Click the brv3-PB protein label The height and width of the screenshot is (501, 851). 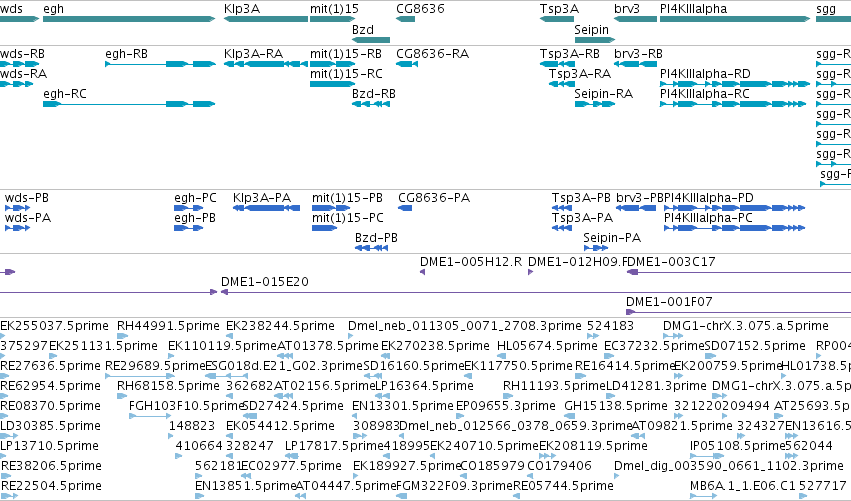(640, 198)
